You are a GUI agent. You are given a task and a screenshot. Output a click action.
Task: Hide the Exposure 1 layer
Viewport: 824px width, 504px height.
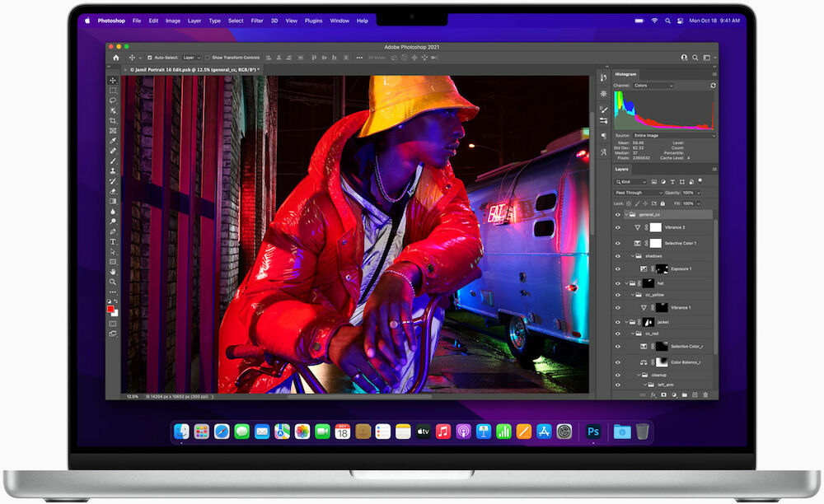tap(618, 268)
